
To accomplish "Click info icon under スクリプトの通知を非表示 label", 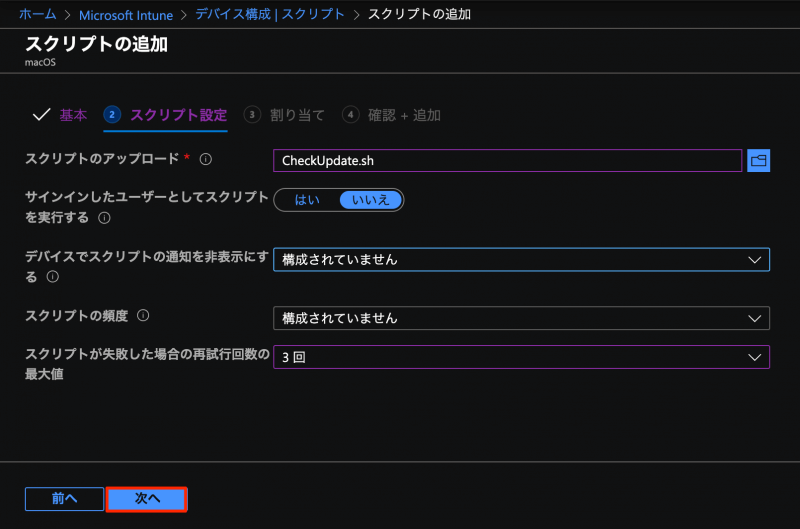I will click(x=53, y=277).
